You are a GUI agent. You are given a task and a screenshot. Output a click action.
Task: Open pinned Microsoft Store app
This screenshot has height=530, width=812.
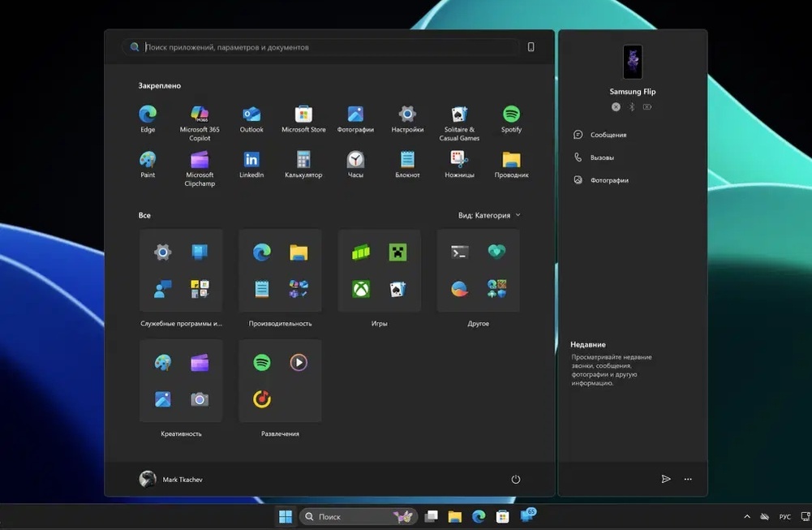(303, 119)
